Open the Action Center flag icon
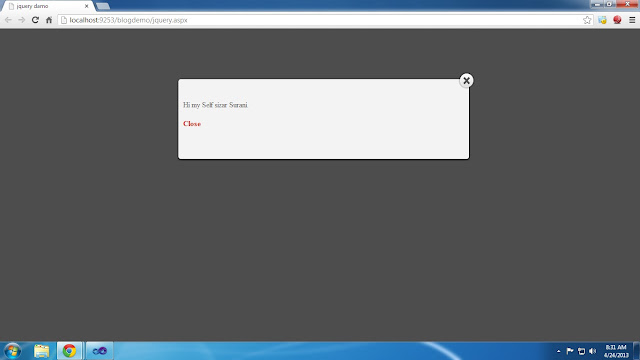The width and height of the screenshot is (640, 360). [x=570, y=351]
